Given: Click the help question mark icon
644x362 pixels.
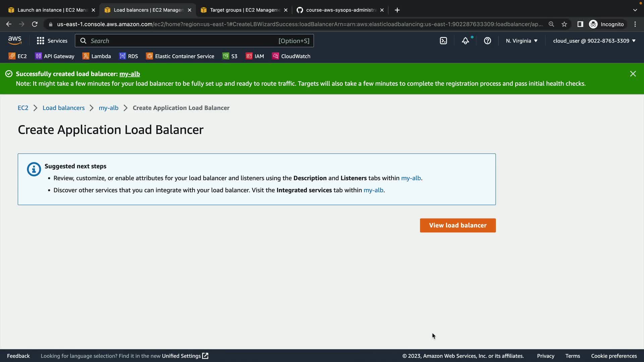Looking at the screenshot, I should click(x=487, y=41).
